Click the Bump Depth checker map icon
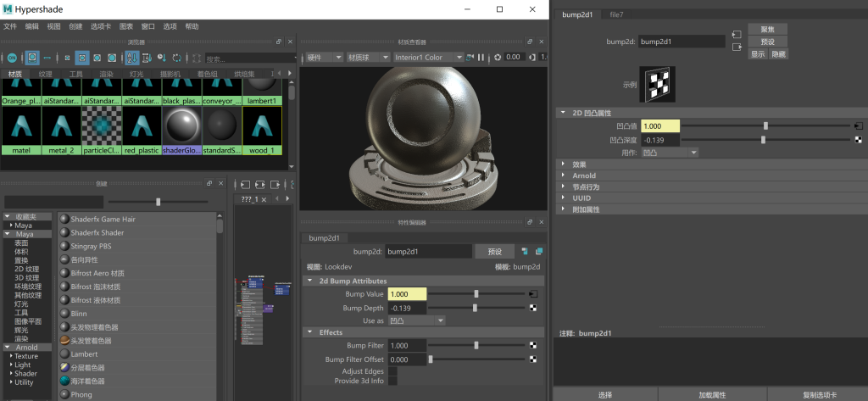 point(533,308)
